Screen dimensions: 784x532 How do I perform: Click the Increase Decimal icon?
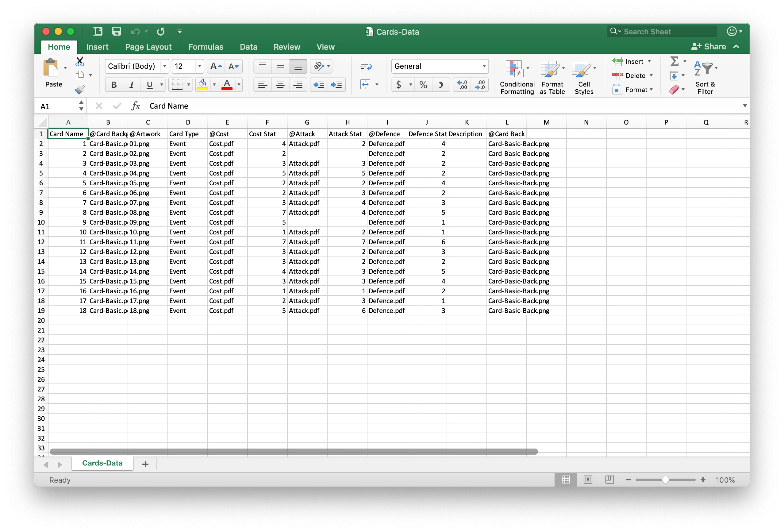[x=462, y=85]
